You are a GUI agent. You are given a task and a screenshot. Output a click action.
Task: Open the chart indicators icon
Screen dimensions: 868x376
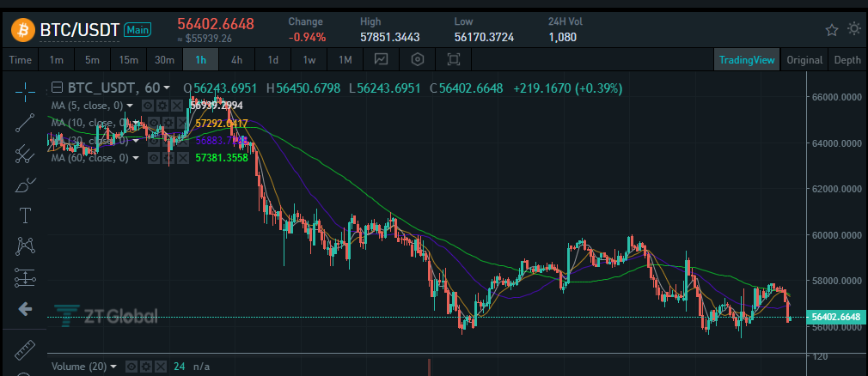pyautogui.click(x=381, y=60)
